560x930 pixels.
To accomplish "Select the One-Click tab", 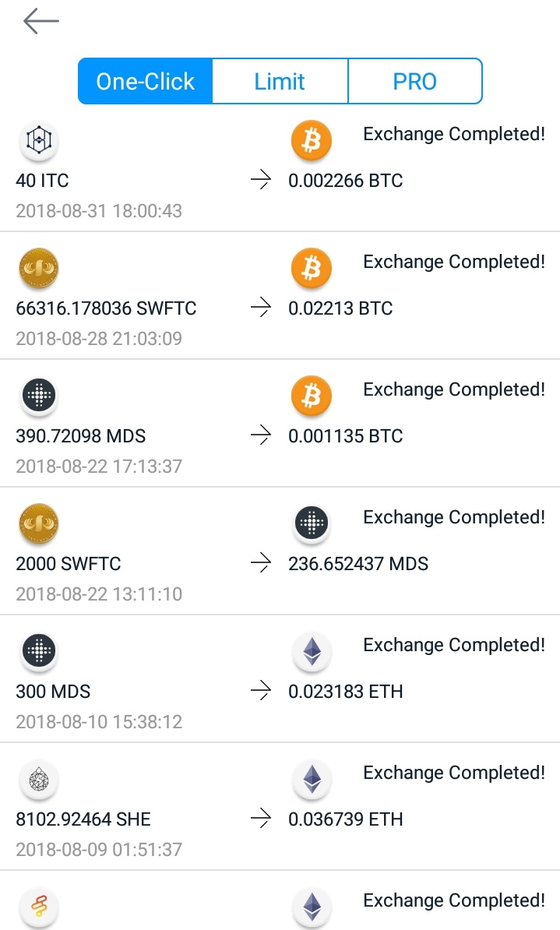I will click(146, 81).
